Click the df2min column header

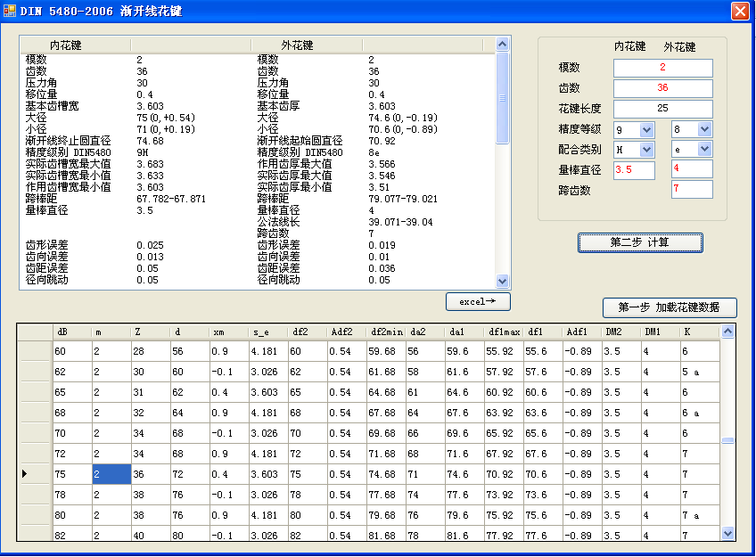coord(386,332)
